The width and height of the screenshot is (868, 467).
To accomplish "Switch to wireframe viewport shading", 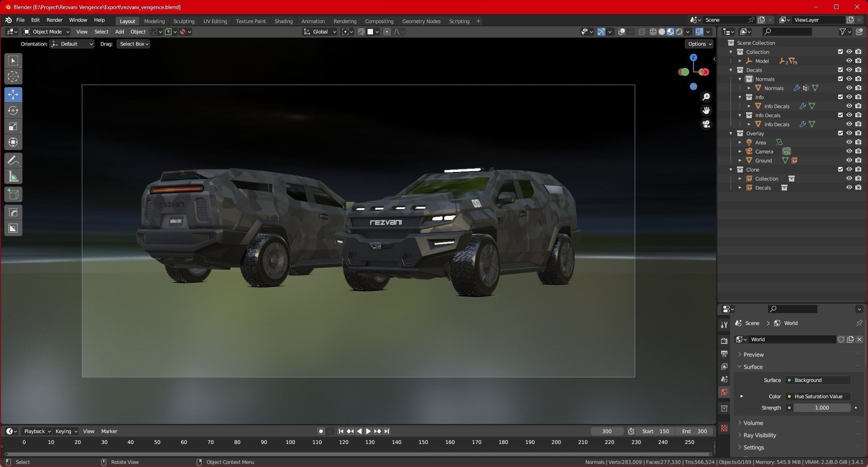I will coord(653,32).
